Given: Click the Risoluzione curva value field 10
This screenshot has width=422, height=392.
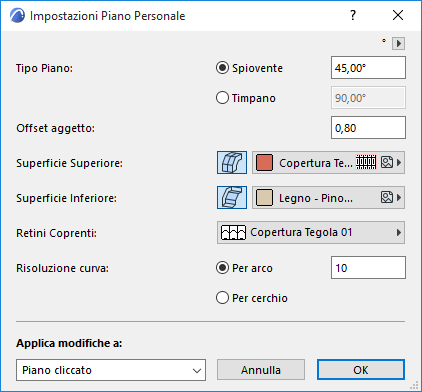Looking at the screenshot, I should (x=368, y=268).
